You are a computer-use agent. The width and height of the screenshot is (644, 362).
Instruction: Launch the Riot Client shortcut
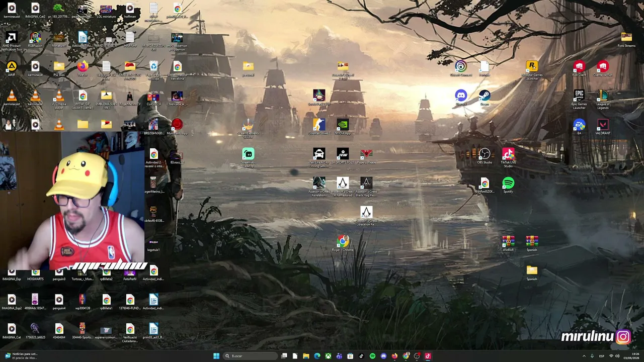[579, 69]
